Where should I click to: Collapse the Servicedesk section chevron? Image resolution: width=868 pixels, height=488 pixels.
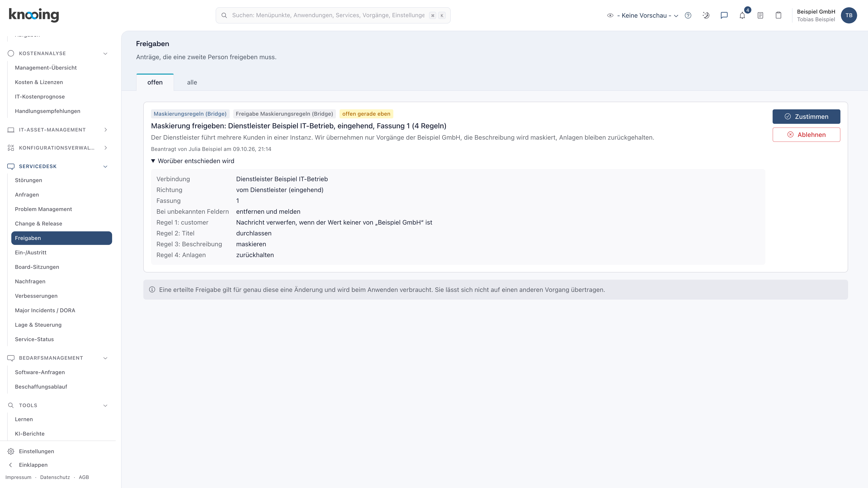[106, 166]
